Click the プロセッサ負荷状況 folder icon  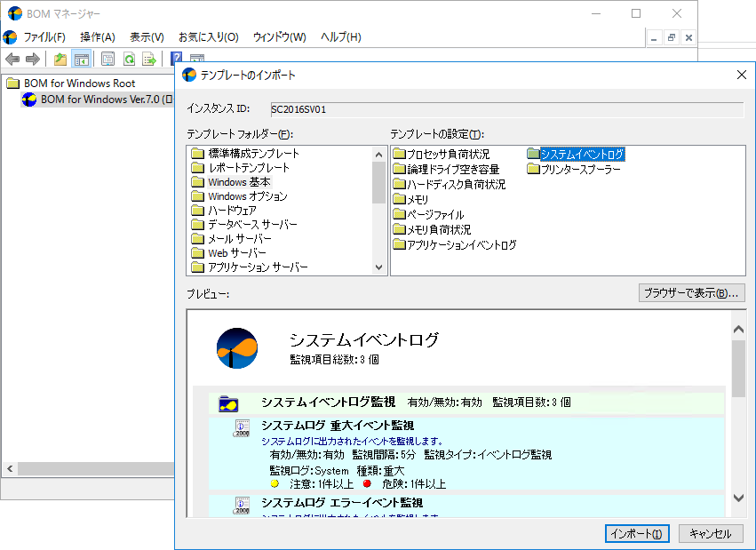[399, 154]
